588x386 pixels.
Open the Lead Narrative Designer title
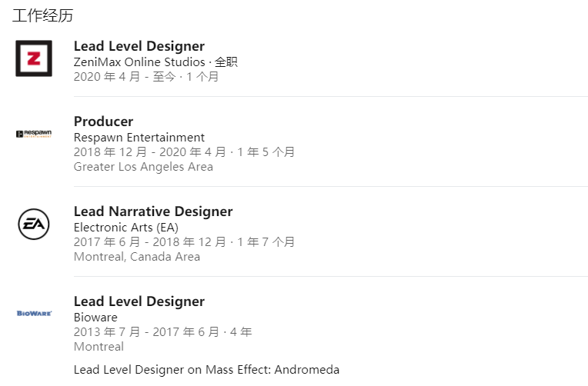tap(153, 211)
